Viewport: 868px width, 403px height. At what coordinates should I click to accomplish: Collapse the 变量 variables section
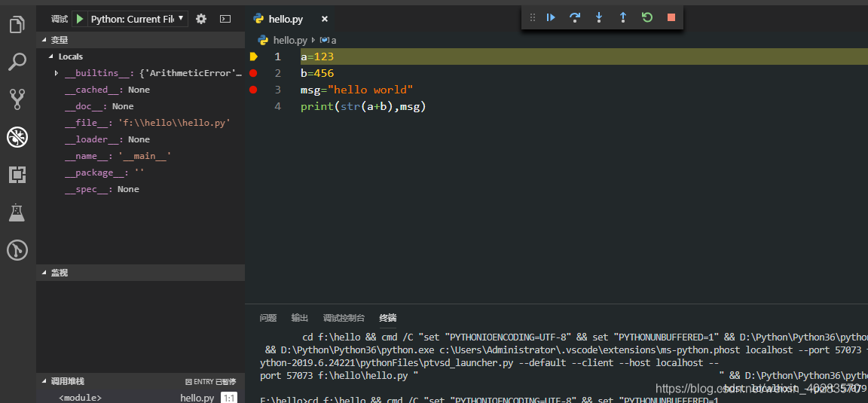pos(141,40)
